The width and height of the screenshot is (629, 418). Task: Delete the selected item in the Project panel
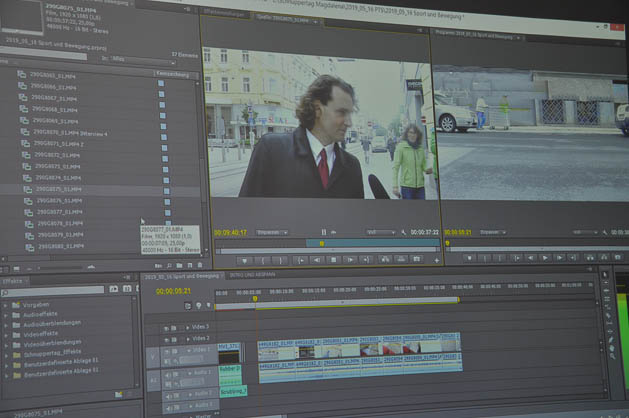coord(200,265)
